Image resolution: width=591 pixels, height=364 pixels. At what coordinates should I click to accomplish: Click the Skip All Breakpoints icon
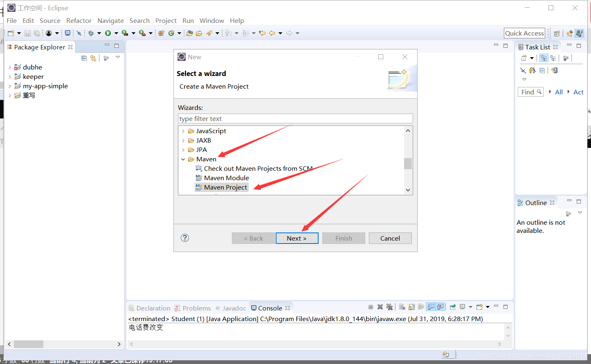click(x=79, y=33)
